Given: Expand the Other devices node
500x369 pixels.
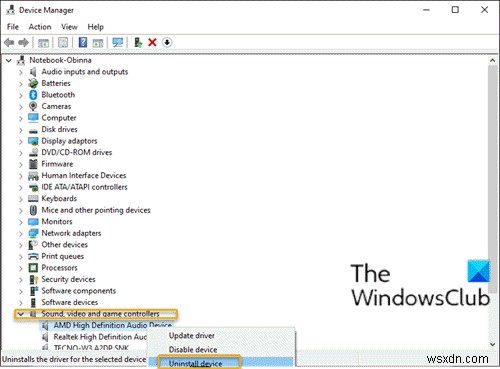Looking at the screenshot, I should click(x=21, y=245).
